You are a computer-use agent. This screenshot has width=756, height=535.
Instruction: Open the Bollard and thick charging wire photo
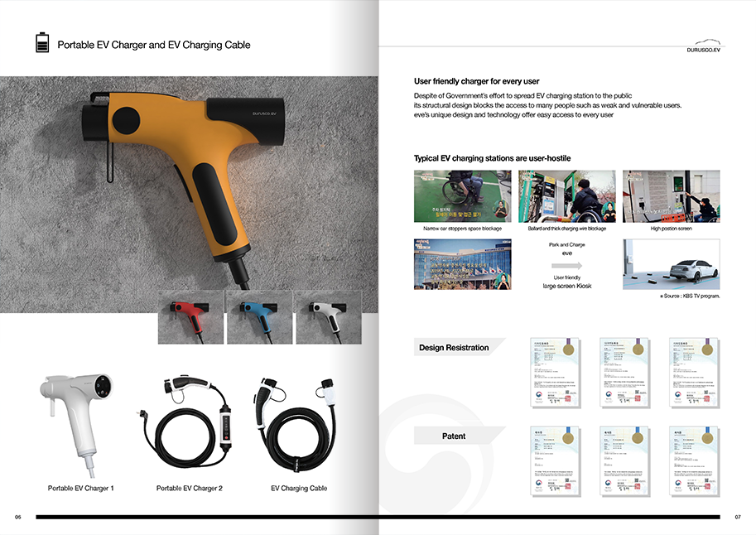(566, 196)
